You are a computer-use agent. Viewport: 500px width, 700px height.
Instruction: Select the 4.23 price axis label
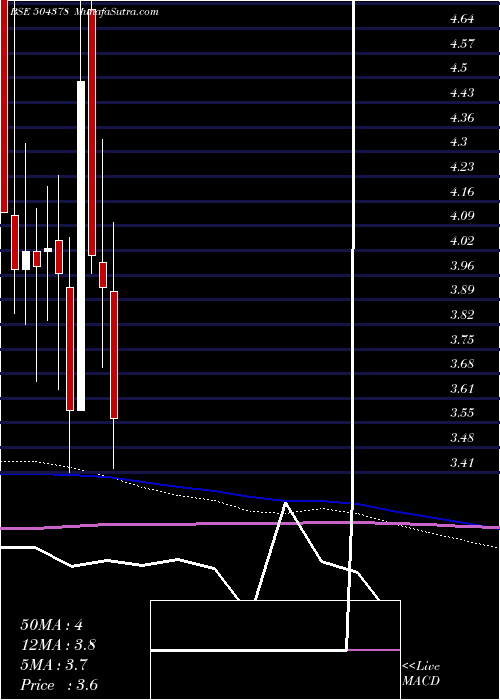pyautogui.click(x=462, y=167)
